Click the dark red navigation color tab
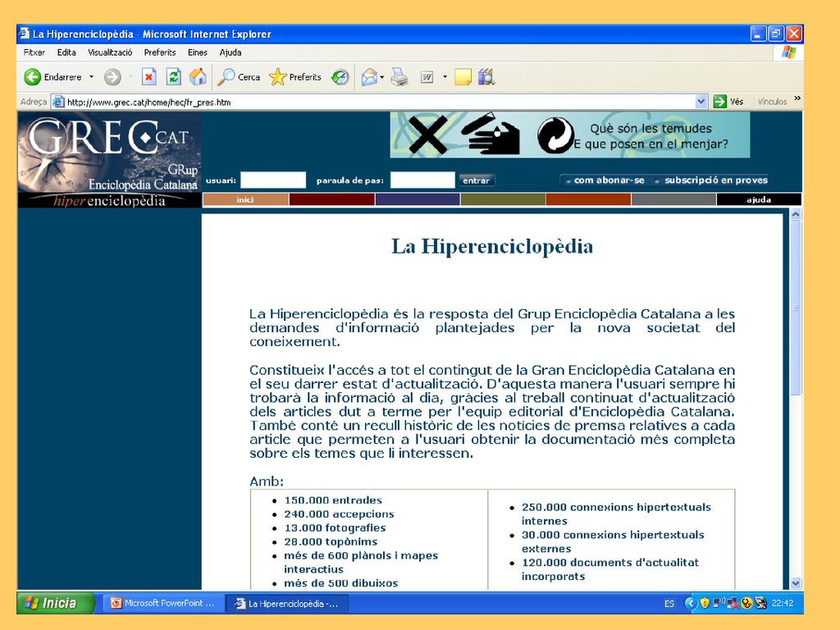The height and width of the screenshot is (630, 840). pos(331,200)
